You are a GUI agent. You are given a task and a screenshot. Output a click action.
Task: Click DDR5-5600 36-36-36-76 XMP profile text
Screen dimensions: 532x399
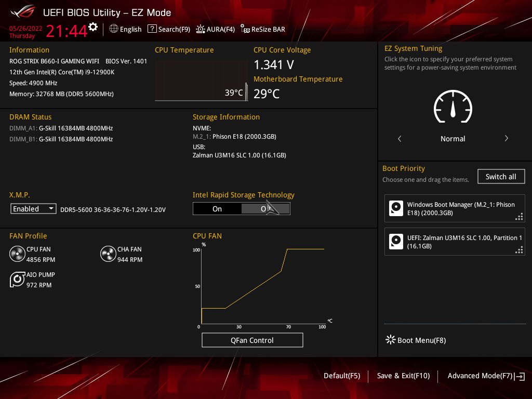coord(113,210)
